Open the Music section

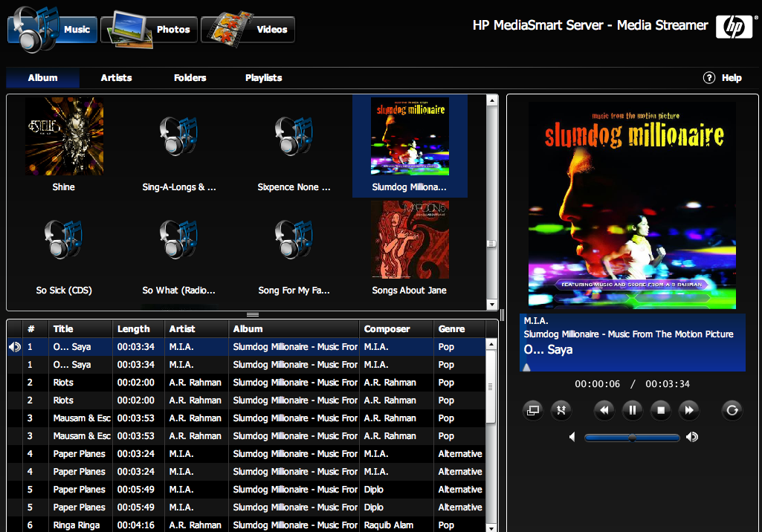tap(53, 30)
